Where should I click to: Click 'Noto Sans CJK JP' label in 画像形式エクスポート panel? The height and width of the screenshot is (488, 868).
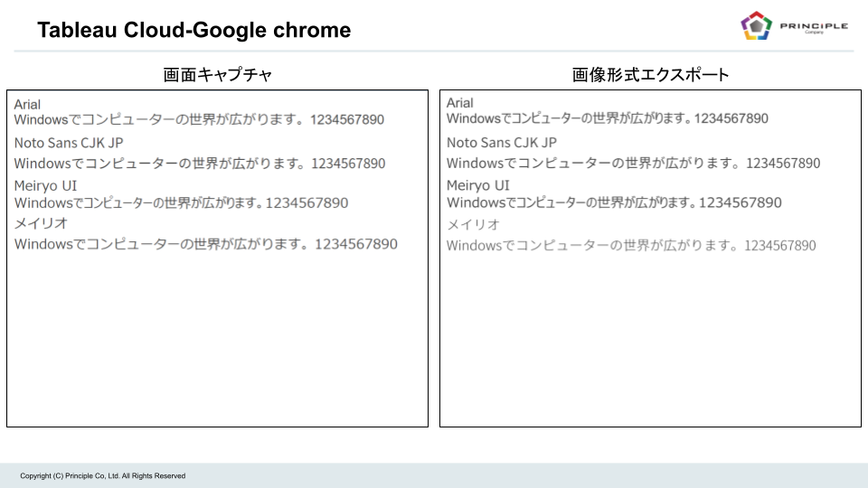point(502,143)
